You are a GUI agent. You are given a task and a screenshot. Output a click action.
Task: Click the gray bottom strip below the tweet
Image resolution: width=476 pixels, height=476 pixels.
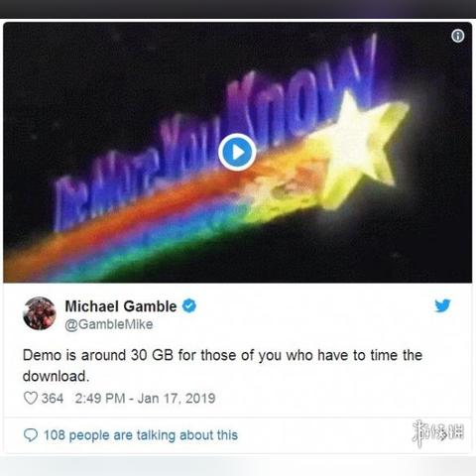238,466
